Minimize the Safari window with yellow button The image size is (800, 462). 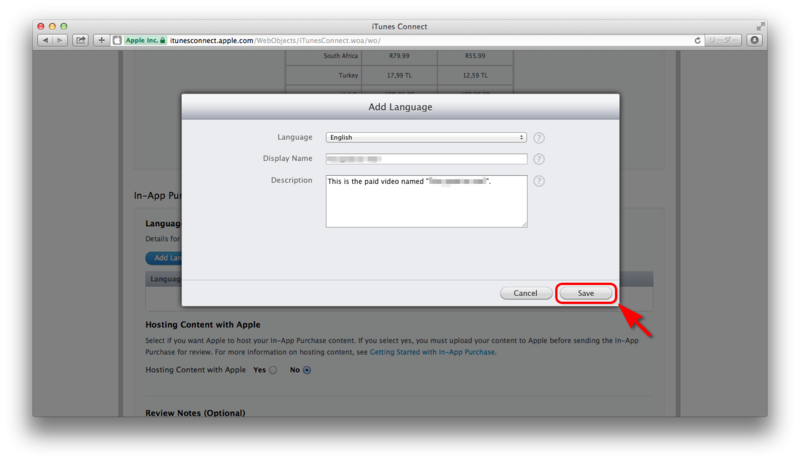pos(52,26)
